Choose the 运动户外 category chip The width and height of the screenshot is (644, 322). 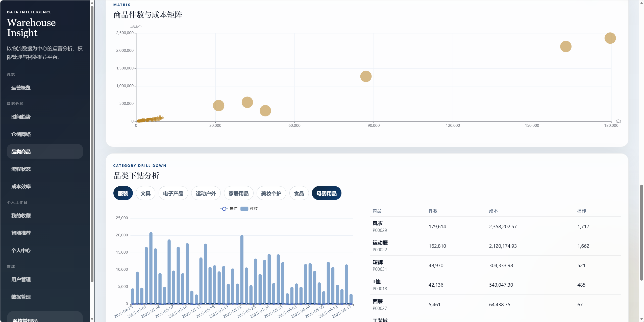[x=206, y=193]
